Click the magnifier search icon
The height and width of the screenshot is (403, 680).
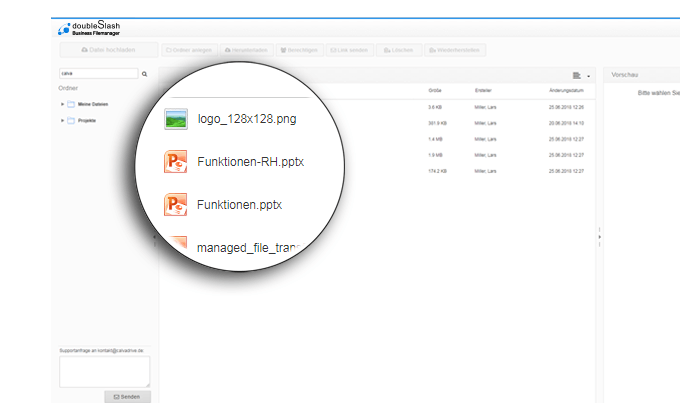pyautogui.click(x=145, y=74)
